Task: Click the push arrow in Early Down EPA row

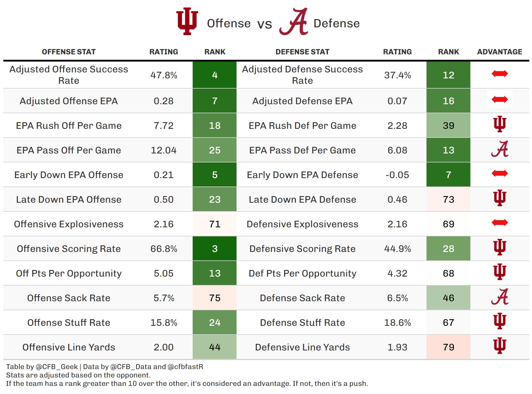Action: coord(500,173)
